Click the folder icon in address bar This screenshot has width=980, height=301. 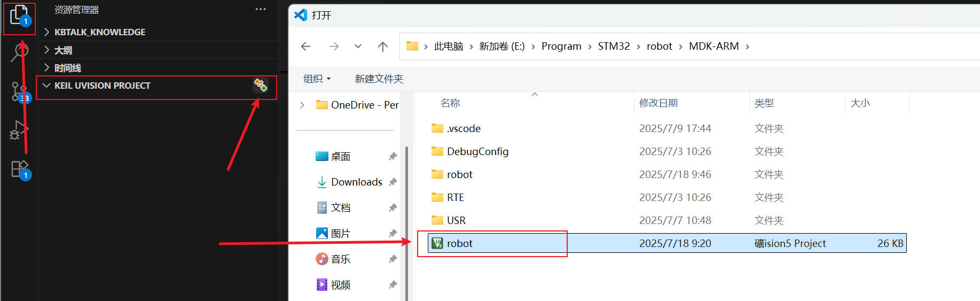(x=412, y=46)
